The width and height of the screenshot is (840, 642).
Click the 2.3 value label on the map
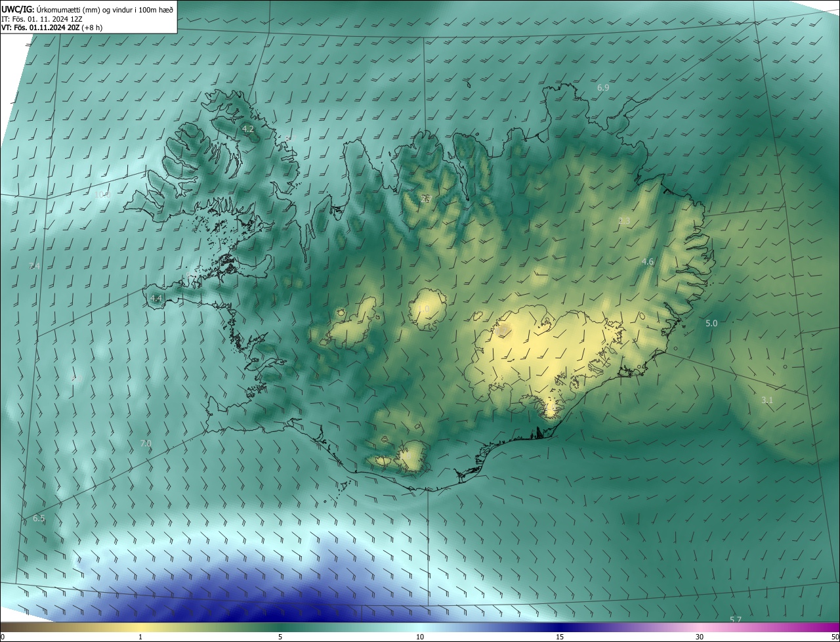tap(624, 221)
